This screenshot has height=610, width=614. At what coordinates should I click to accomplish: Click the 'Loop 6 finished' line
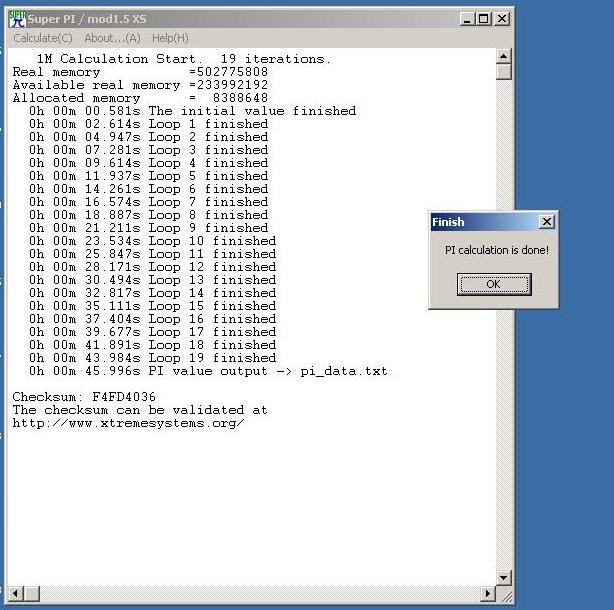tap(148, 189)
